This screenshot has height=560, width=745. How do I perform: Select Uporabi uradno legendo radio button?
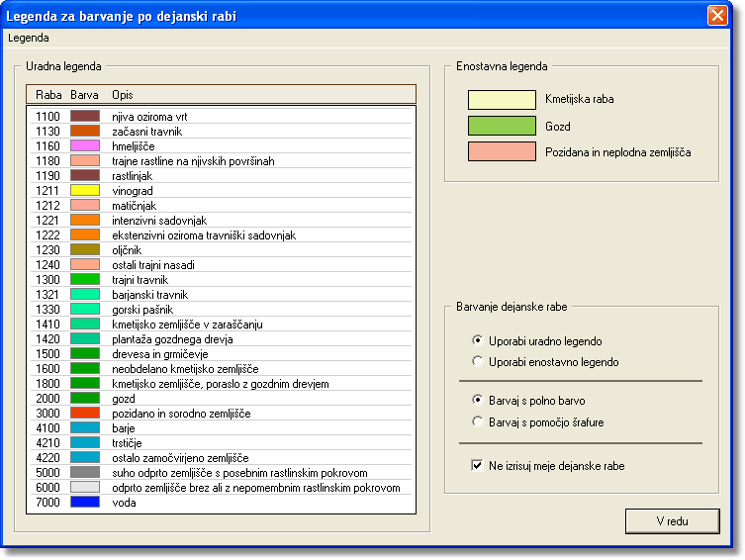pos(479,341)
